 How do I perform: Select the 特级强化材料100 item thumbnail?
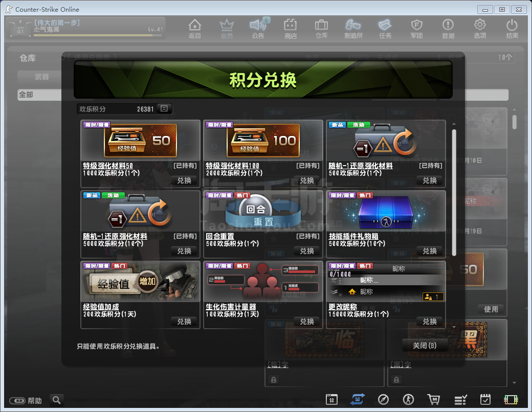tap(263, 141)
